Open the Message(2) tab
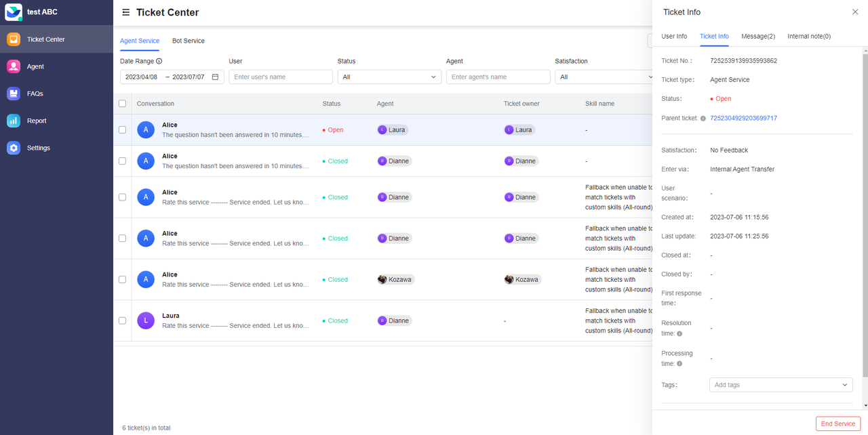This screenshot has height=435, width=868. 757,36
